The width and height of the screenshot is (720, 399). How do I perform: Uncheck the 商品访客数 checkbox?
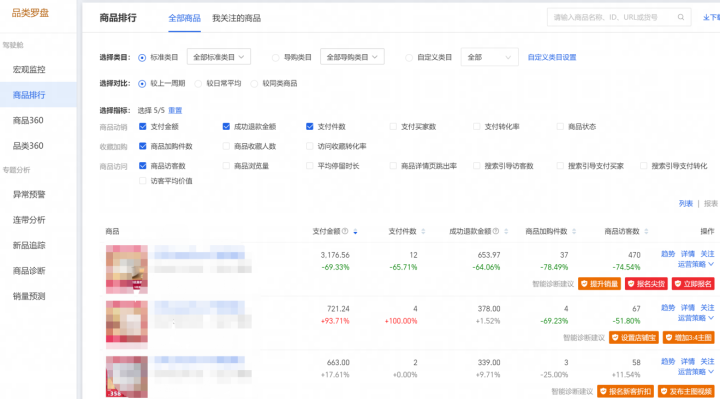[x=143, y=166]
